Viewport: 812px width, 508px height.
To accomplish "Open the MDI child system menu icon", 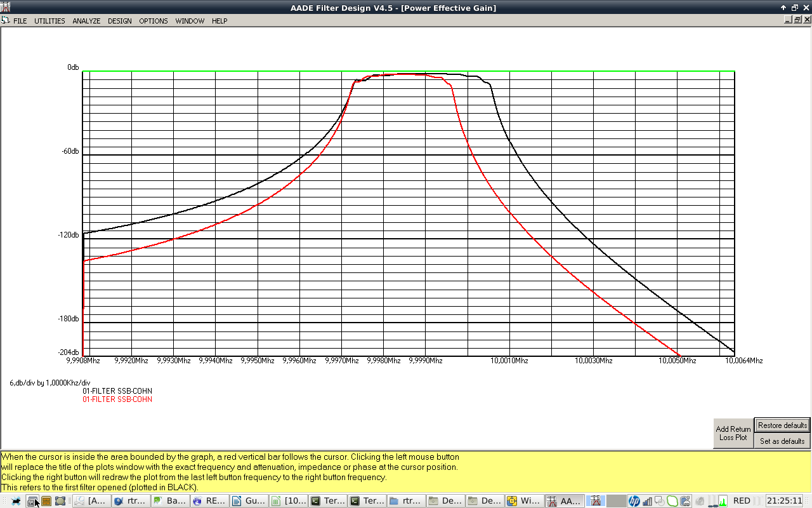I will click(x=6, y=20).
